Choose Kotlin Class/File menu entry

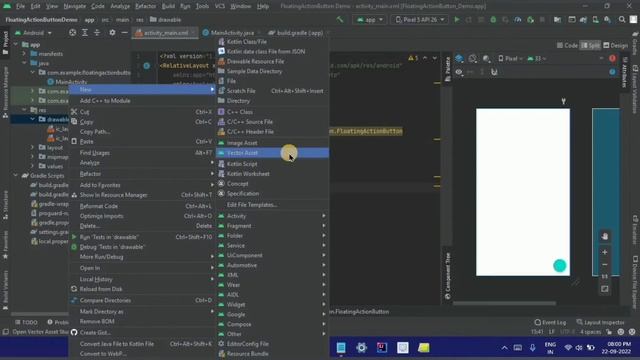click(272, 42)
